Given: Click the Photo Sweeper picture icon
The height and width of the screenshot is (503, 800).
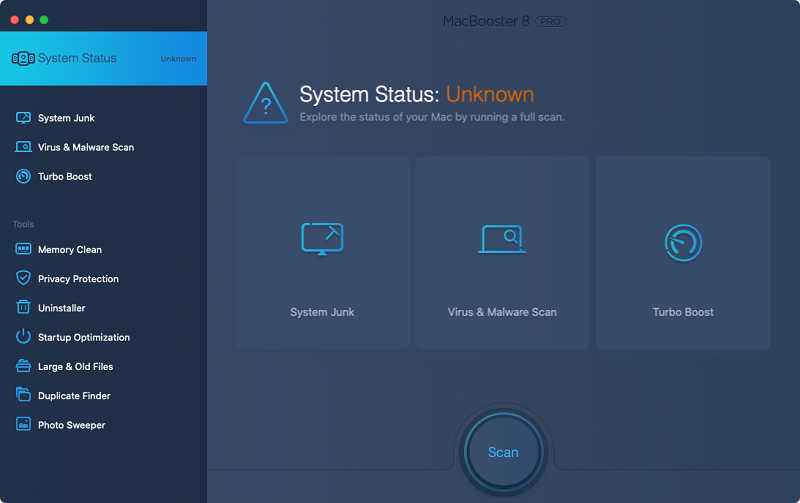Looking at the screenshot, I should (x=23, y=424).
